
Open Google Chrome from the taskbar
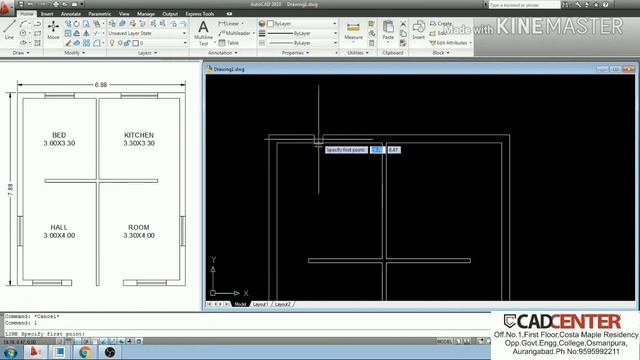click(x=85, y=353)
